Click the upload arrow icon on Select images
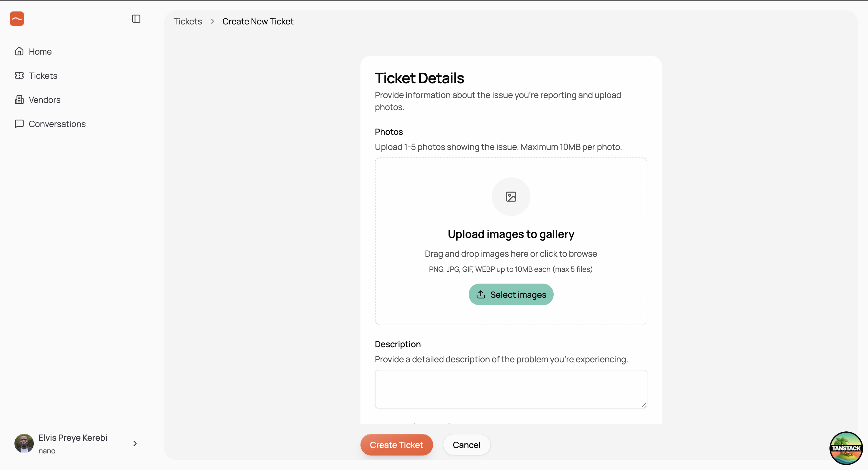 pyautogui.click(x=480, y=295)
